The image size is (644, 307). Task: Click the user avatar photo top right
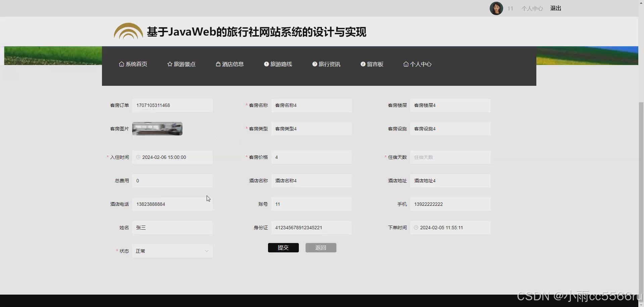click(496, 8)
